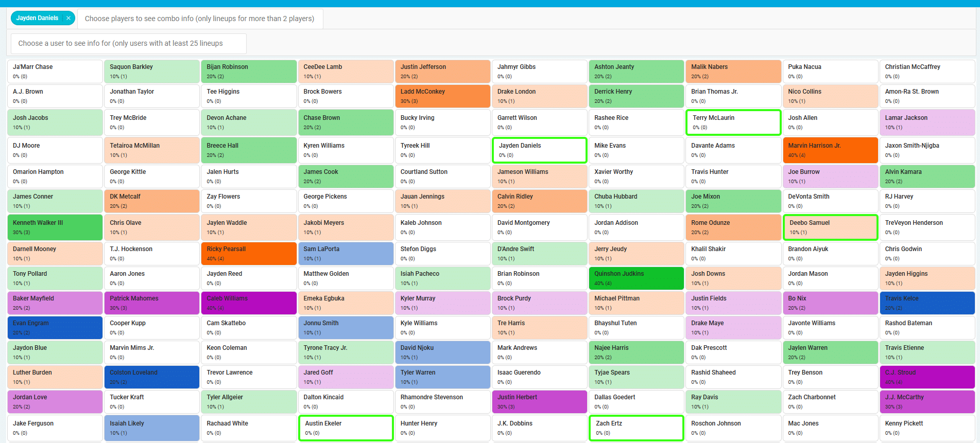Toggle the highlighted Deebo Samuel tile
980x443 pixels.
[x=830, y=227]
